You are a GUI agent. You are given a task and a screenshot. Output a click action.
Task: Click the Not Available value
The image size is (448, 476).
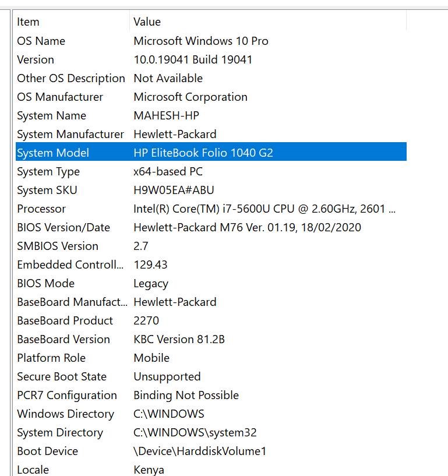click(x=168, y=78)
